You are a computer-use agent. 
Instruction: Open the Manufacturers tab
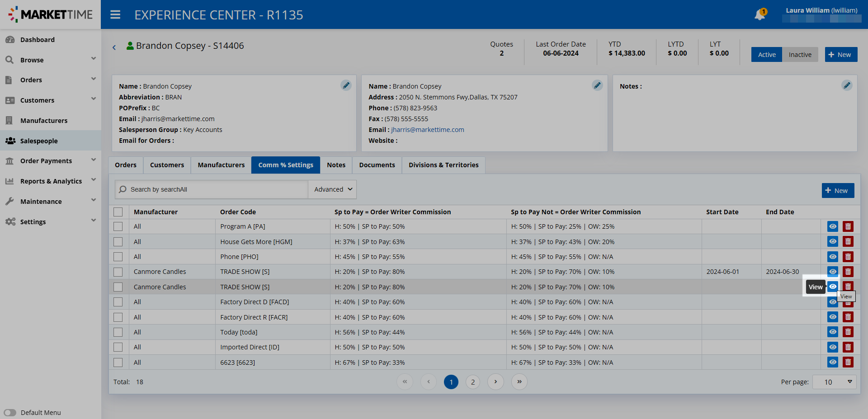tap(221, 165)
